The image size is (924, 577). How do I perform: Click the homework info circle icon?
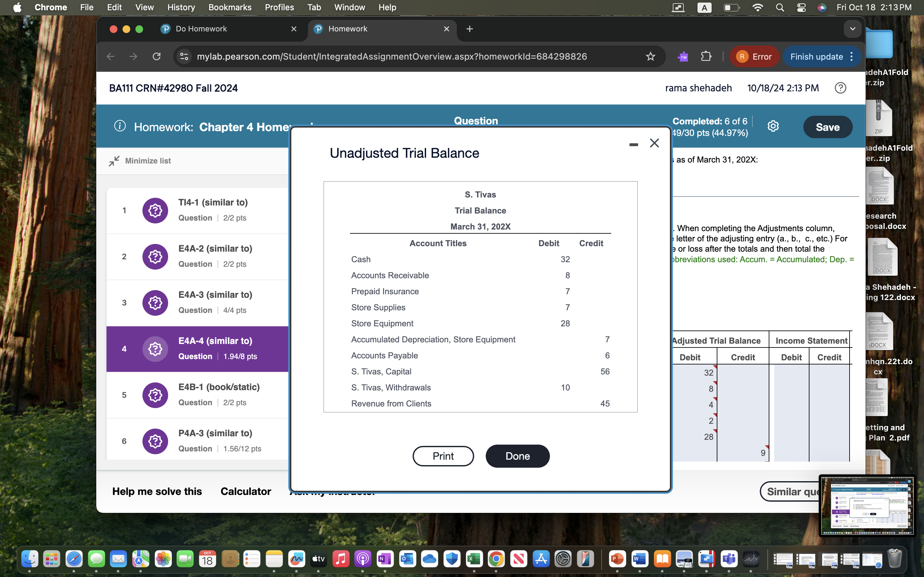[119, 126]
